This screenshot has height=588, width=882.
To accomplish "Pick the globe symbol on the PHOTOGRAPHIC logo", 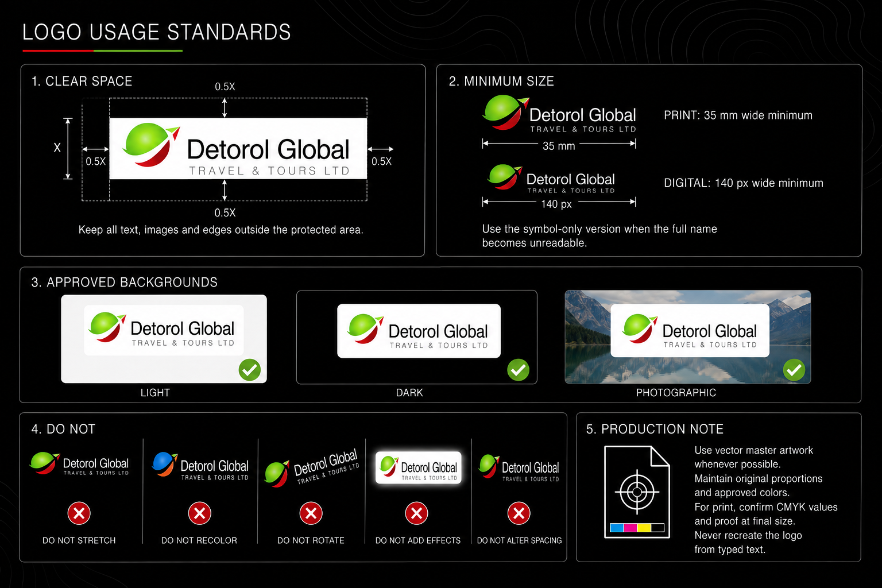I will coord(640,328).
